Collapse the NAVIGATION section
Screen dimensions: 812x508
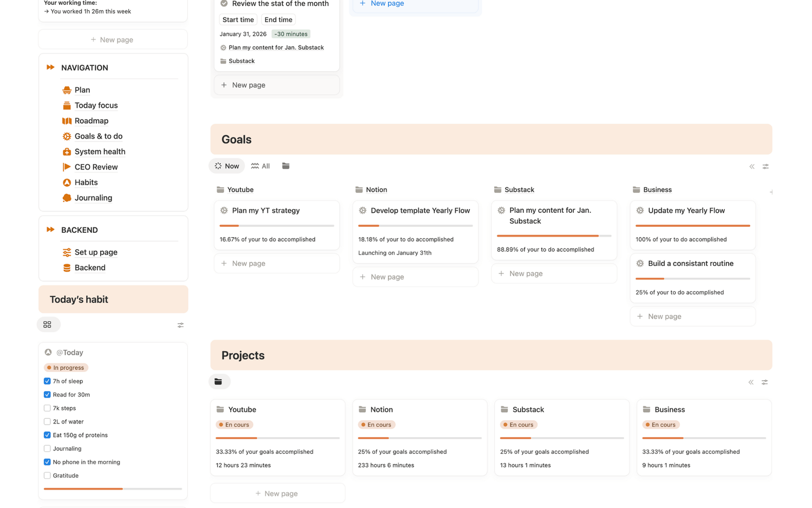pyautogui.click(x=50, y=67)
